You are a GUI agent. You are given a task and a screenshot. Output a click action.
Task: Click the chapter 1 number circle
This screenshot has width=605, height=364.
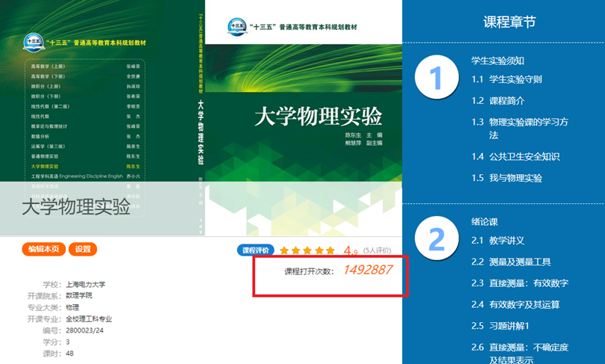pyautogui.click(x=437, y=77)
